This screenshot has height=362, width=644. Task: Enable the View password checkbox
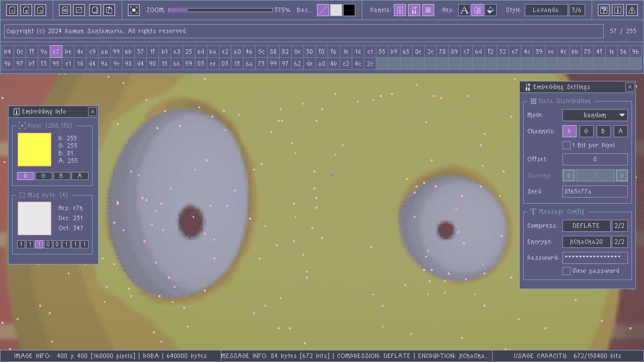tap(567, 271)
